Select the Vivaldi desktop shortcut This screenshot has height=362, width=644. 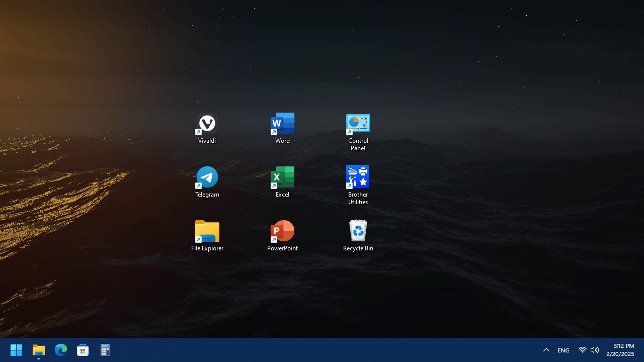[x=207, y=129]
